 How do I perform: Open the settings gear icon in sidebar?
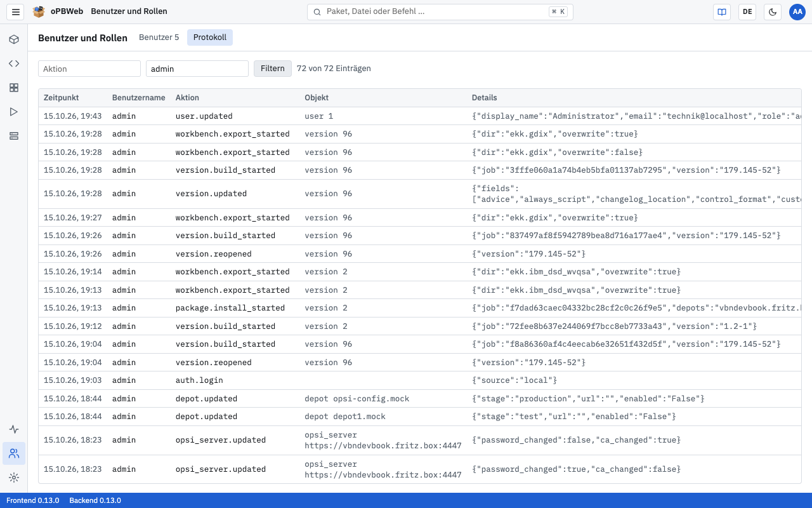(x=14, y=478)
